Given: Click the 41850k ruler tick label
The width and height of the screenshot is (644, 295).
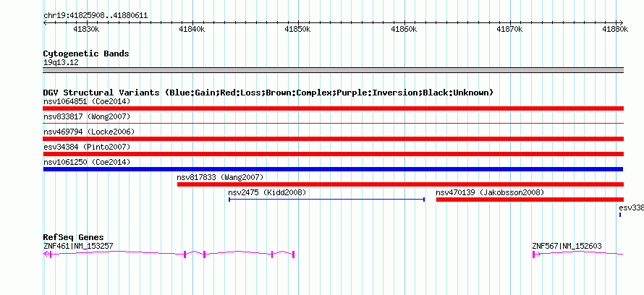Looking at the screenshot, I should [x=298, y=29].
